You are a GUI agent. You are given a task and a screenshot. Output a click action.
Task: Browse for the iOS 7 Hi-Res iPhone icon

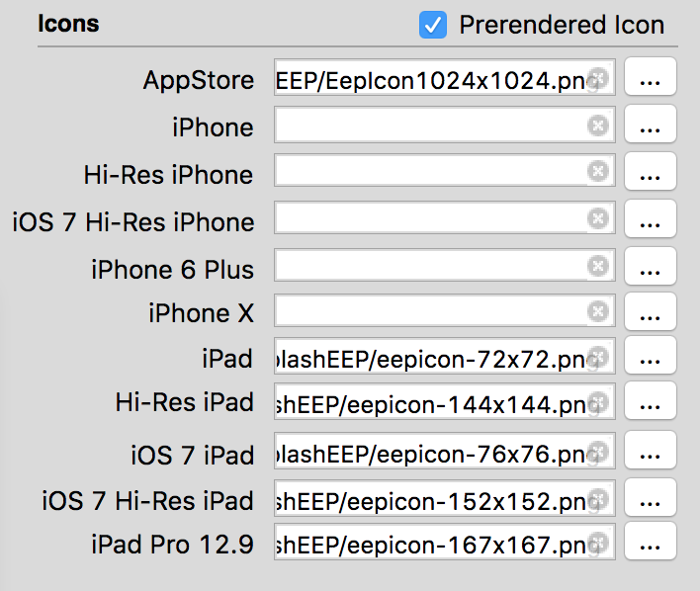[x=650, y=219]
